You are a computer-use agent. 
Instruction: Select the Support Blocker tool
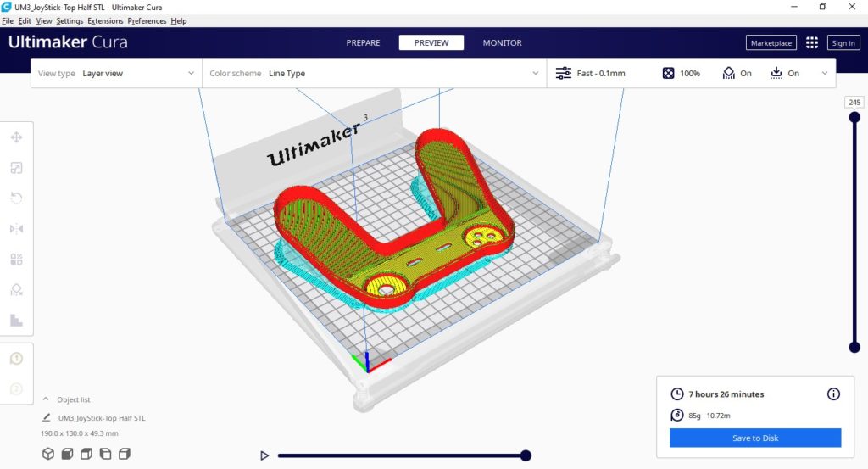tap(17, 289)
